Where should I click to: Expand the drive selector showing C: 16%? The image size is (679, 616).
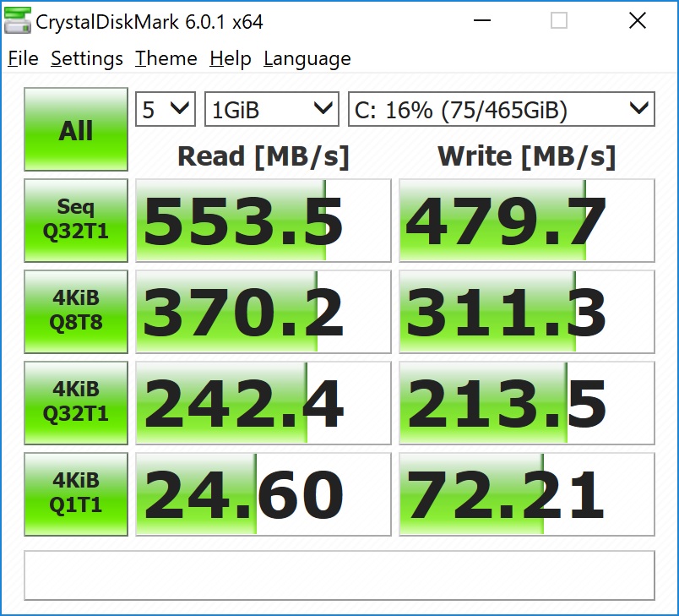502,109
